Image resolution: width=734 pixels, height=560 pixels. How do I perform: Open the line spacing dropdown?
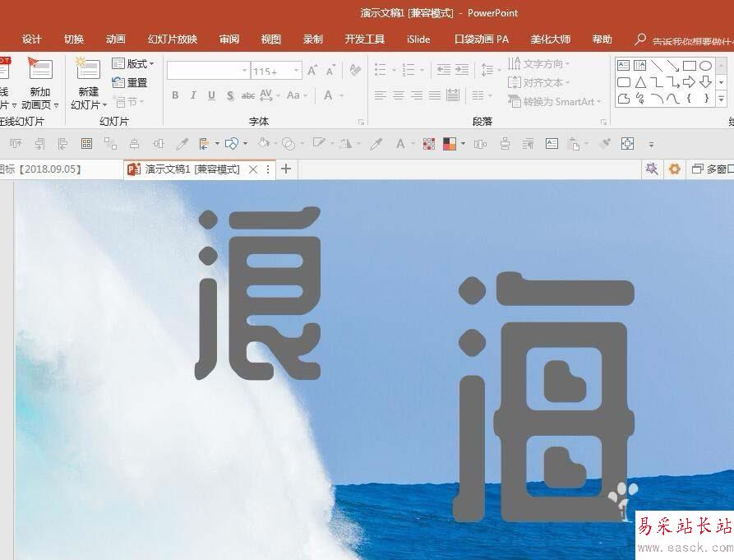pos(490,70)
